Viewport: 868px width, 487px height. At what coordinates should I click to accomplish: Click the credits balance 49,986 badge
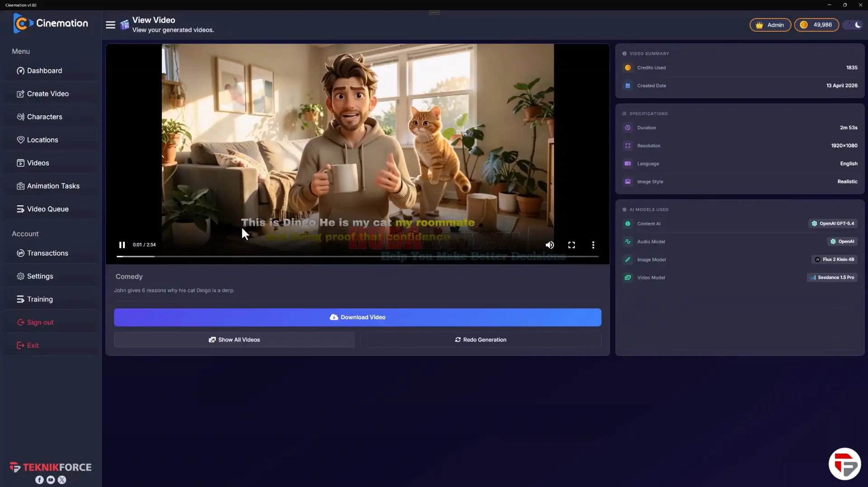[816, 25]
